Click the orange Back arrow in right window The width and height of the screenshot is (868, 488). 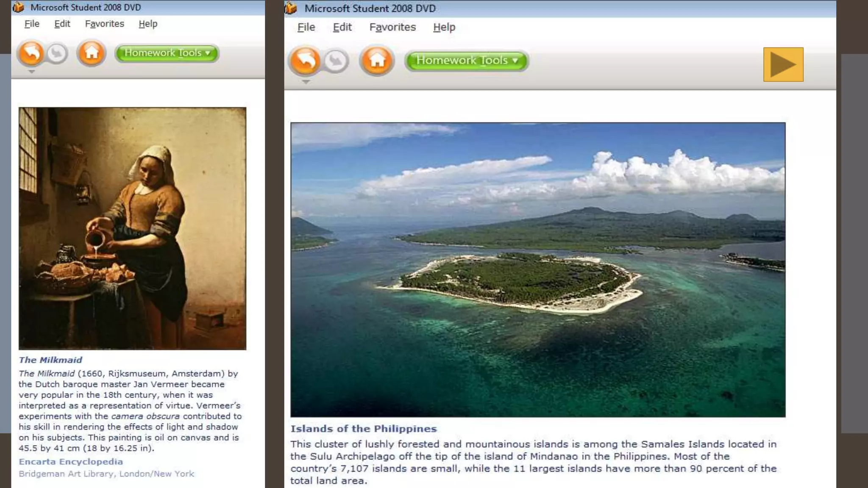point(305,61)
